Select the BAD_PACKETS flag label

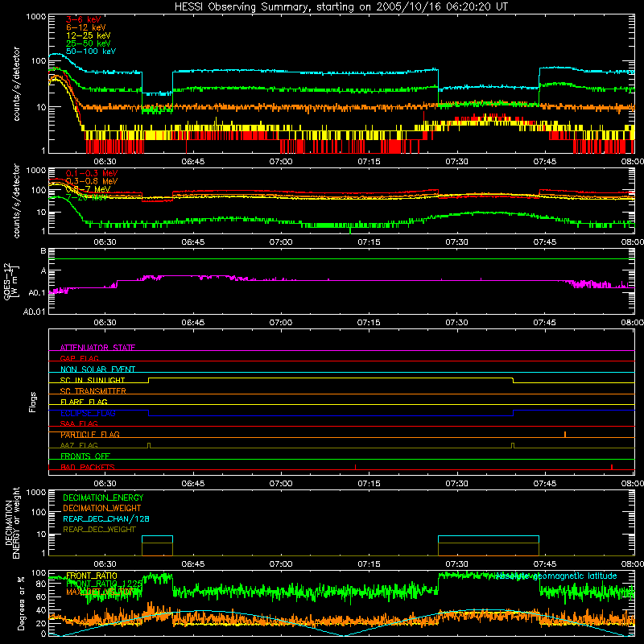[88, 467]
